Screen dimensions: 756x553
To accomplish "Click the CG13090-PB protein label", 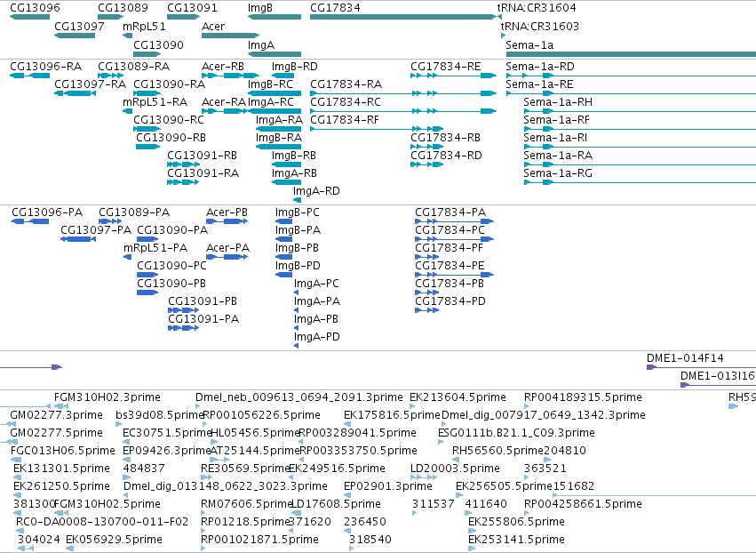I will (171, 283).
